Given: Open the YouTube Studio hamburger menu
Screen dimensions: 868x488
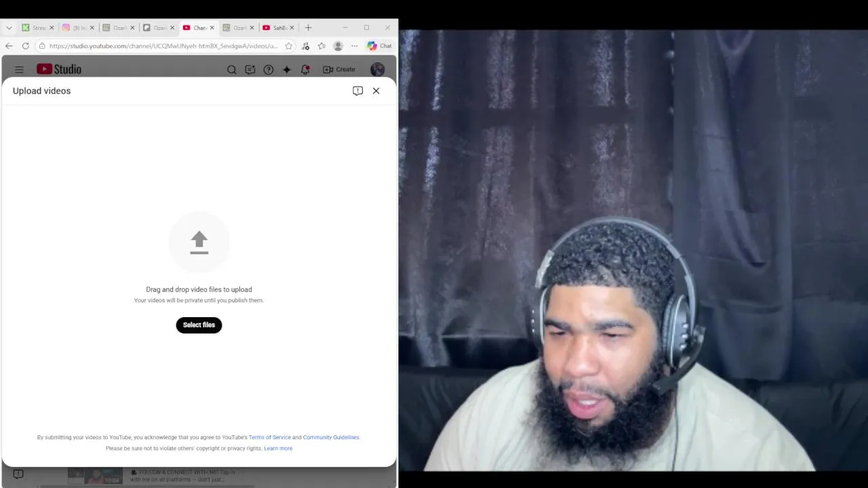Looking at the screenshot, I should pyautogui.click(x=19, y=69).
